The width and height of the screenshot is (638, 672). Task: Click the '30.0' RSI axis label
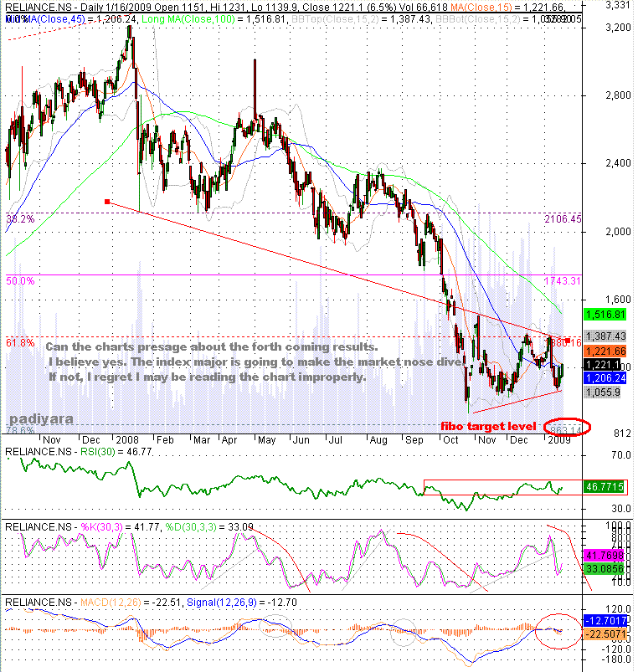coord(621,509)
